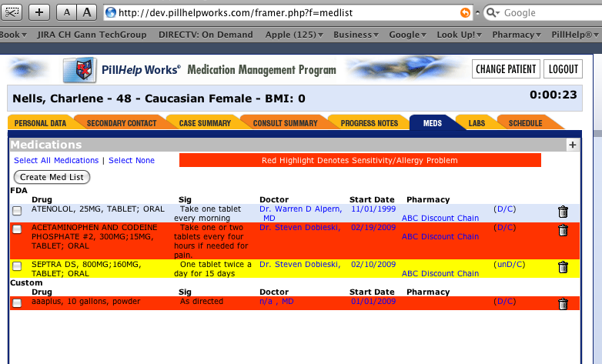Switch to the Labs tab
This screenshot has height=364, width=602.
[477, 123]
